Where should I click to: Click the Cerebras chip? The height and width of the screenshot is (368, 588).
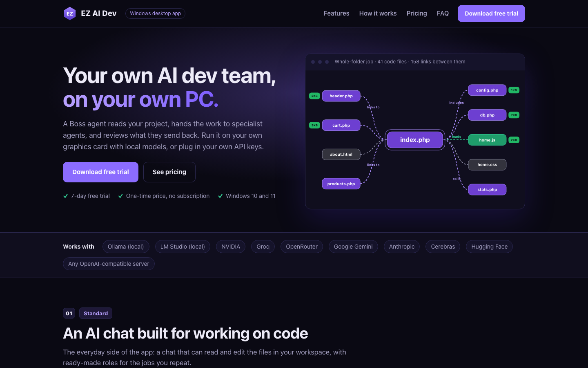pyautogui.click(x=443, y=247)
